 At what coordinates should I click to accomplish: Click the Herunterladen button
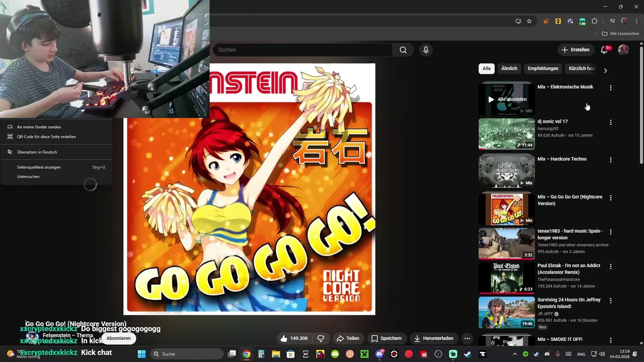(434, 338)
